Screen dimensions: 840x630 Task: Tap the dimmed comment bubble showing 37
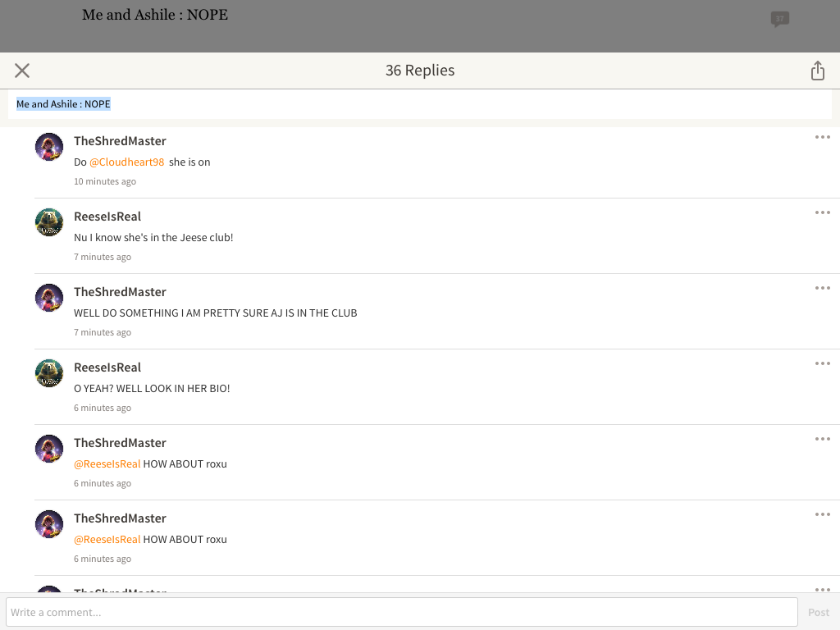779,20
